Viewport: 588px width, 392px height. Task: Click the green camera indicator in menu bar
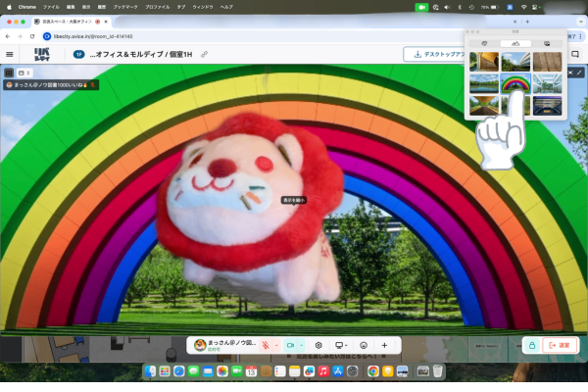[421, 7]
